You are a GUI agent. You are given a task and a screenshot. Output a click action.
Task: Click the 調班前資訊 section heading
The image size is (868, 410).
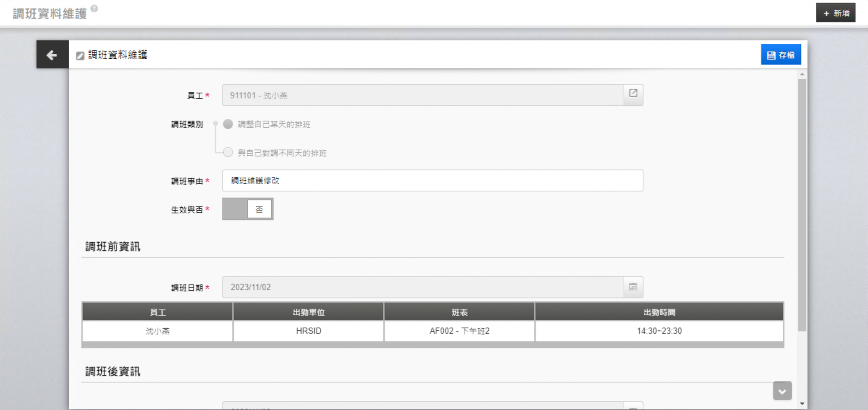(x=113, y=247)
